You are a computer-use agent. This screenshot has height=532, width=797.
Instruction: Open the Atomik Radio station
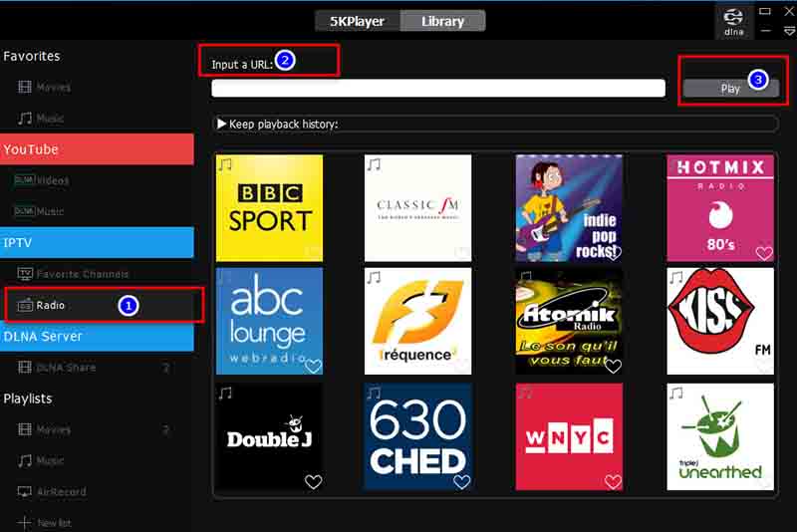569,321
